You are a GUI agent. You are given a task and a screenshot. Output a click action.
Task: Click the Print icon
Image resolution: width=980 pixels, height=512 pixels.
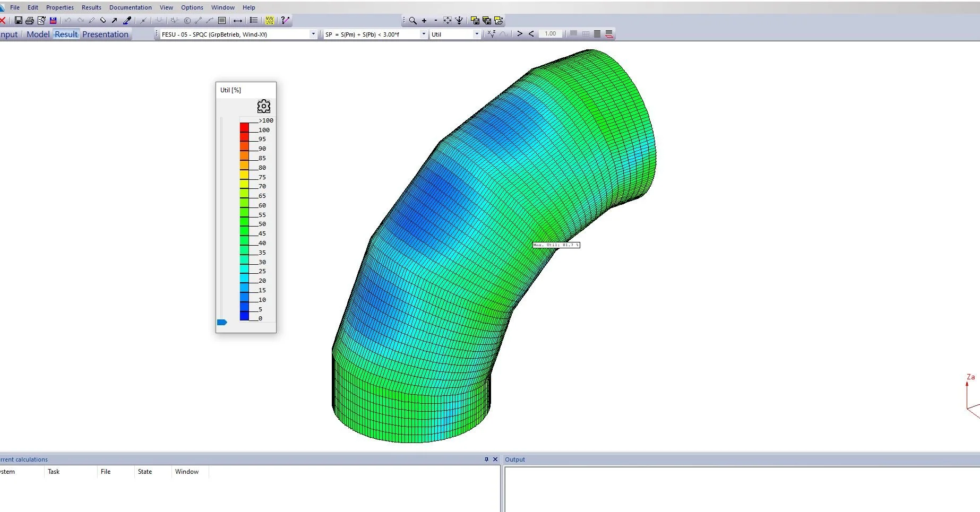click(x=30, y=21)
